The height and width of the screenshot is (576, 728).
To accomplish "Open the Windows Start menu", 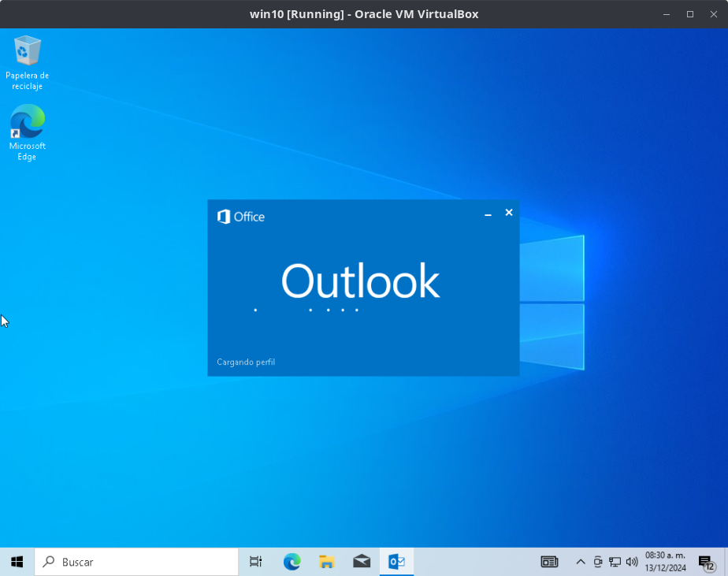I will click(x=17, y=562).
